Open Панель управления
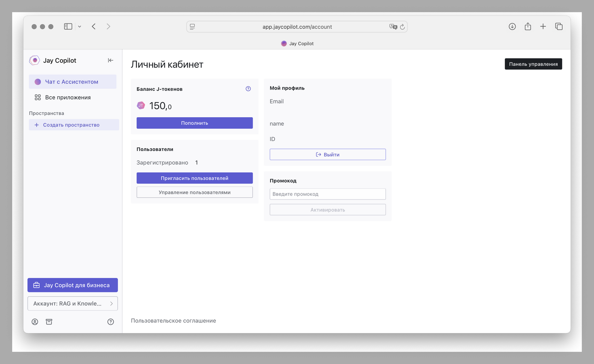The image size is (594, 364). click(x=533, y=64)
